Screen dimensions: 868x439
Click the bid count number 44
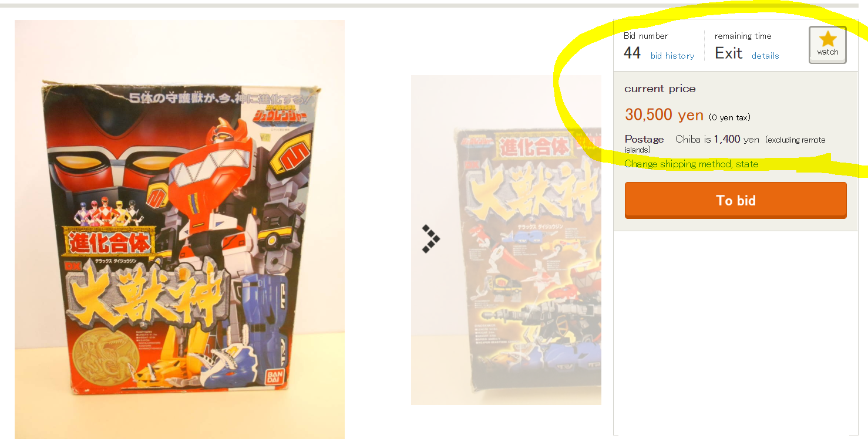point(632,53)
